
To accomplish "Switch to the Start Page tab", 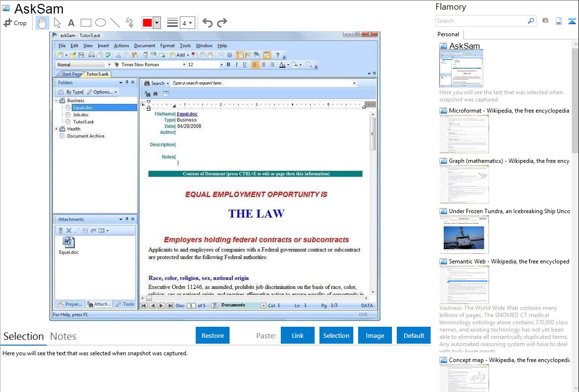I will click(x=72, y=74).
